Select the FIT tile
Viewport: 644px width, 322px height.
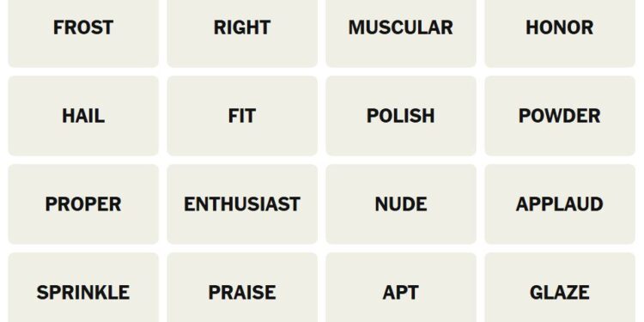242,116
